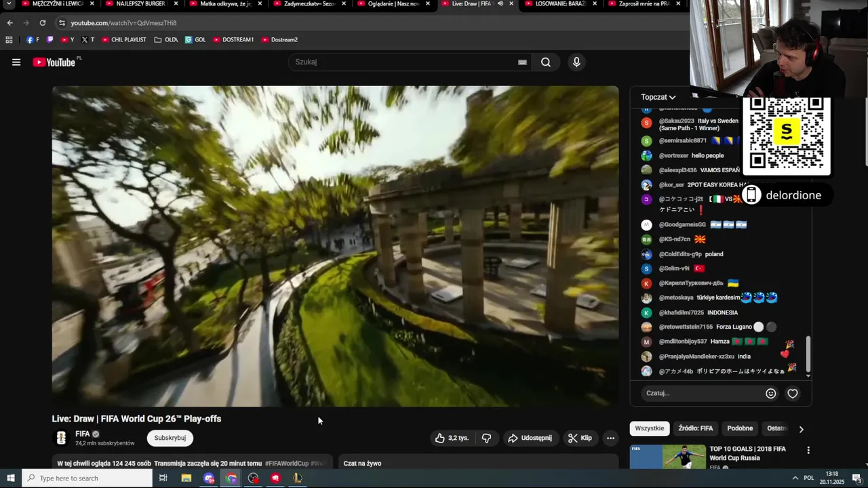Screen dimensions: 868x488
Task: Click the POL language indicator
Action: (x=809, y=478)
